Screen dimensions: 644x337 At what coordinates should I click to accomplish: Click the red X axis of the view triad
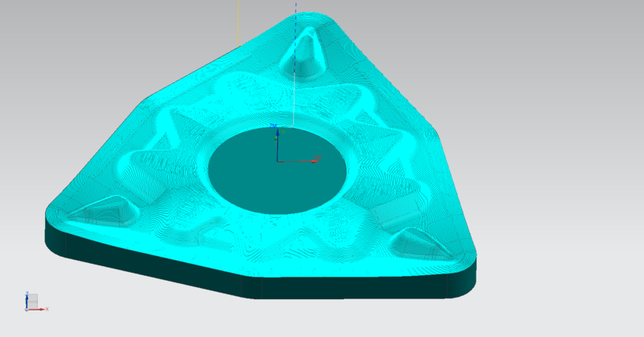point(43,308)
